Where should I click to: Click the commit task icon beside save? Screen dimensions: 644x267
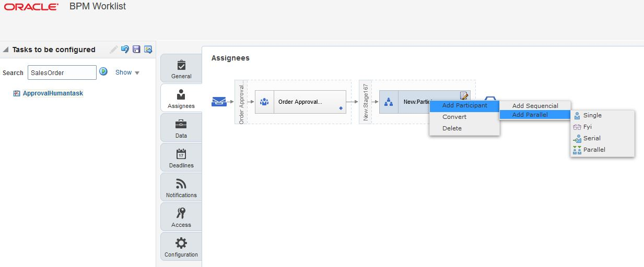click(x=148, y=50)
